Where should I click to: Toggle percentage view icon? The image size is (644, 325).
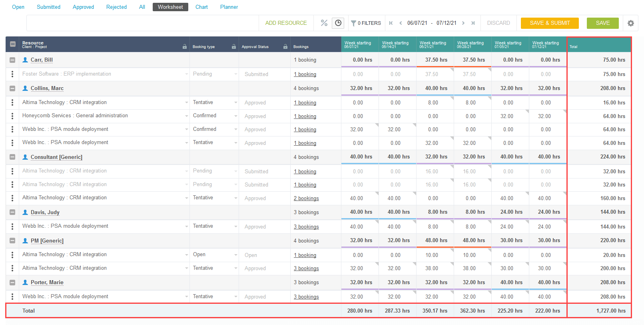tap(324, 23)
